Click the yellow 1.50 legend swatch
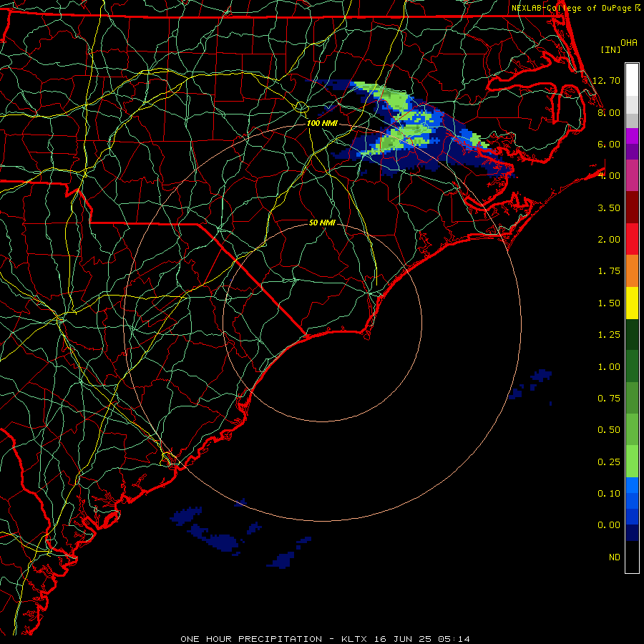Screen dimensions: 644x644 point(632,303)
